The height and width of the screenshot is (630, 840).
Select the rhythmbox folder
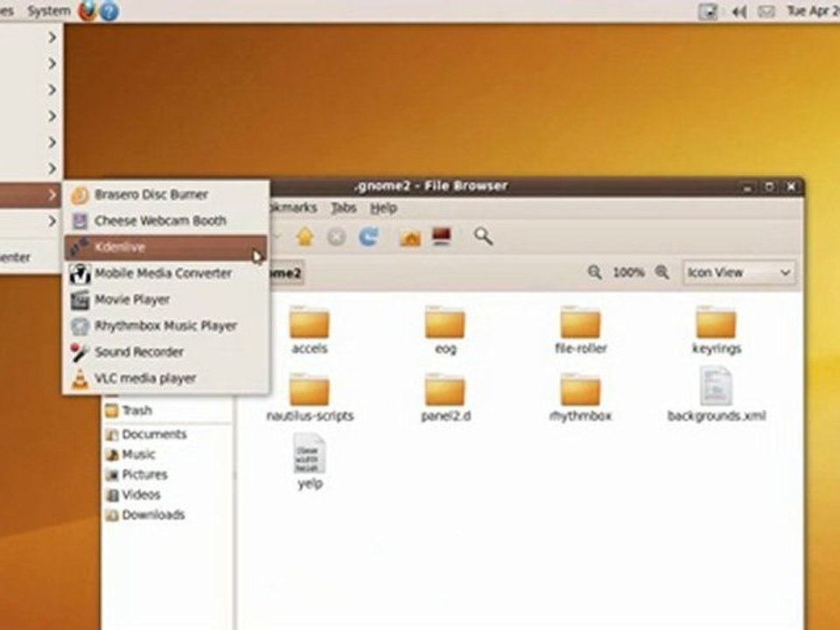[581, 397]
